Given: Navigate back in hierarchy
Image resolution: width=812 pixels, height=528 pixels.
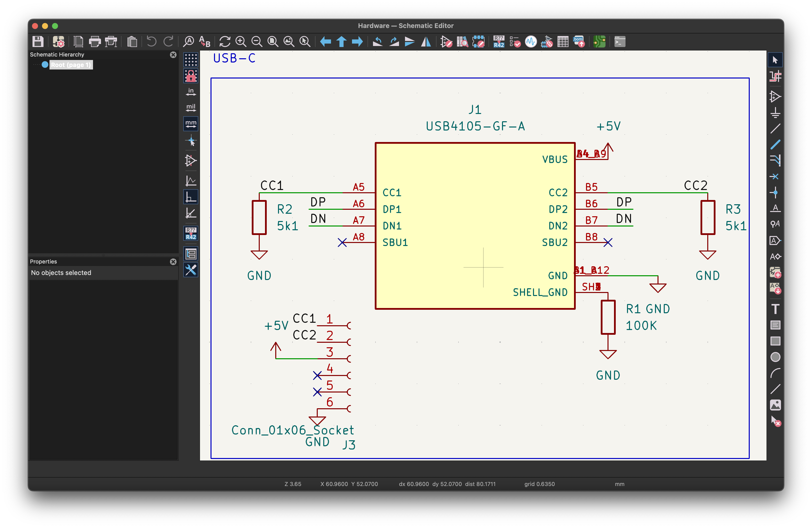Looking at the screenshot, I should (325, 41).
